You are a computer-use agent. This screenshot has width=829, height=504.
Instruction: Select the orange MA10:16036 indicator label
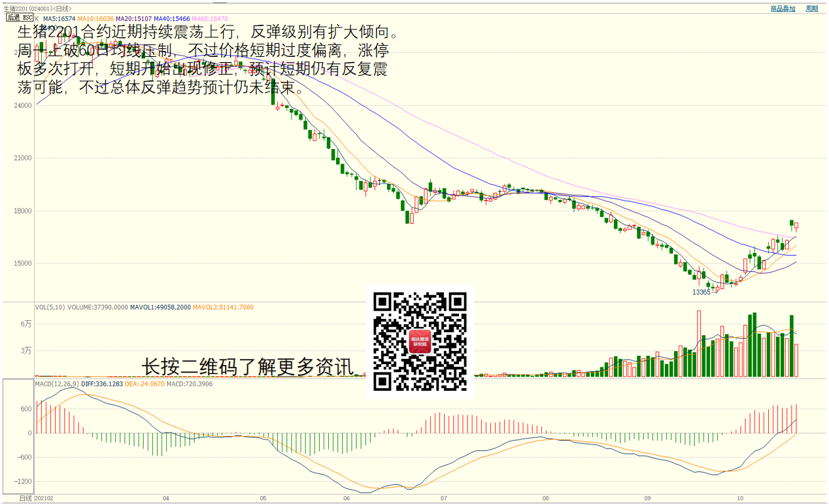tap(95, 19)
